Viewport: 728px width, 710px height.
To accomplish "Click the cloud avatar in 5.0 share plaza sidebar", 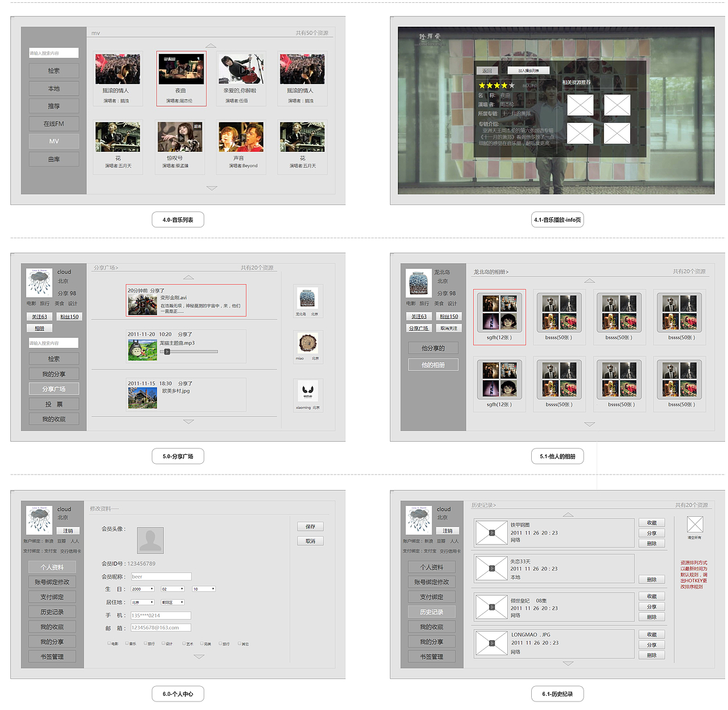I will click(x=39, y=283).
